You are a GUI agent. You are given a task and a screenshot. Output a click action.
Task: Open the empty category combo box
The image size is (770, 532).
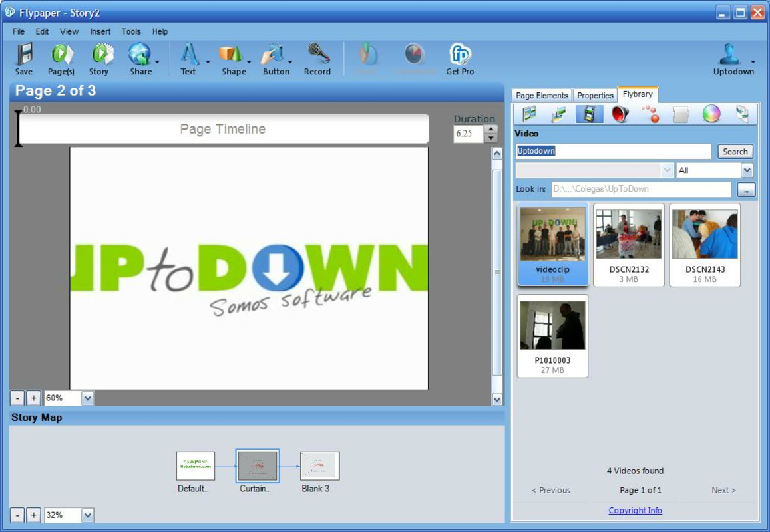pos(594,170)
